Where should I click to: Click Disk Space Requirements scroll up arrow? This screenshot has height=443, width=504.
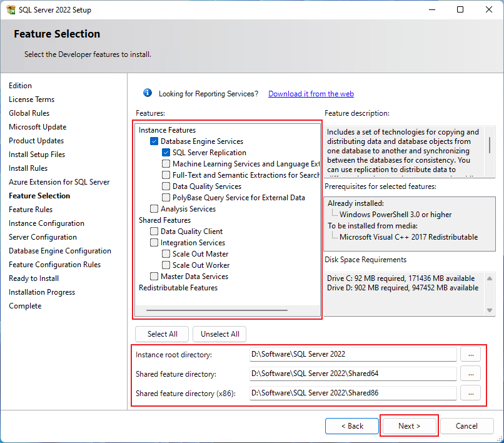pos(490,278)
